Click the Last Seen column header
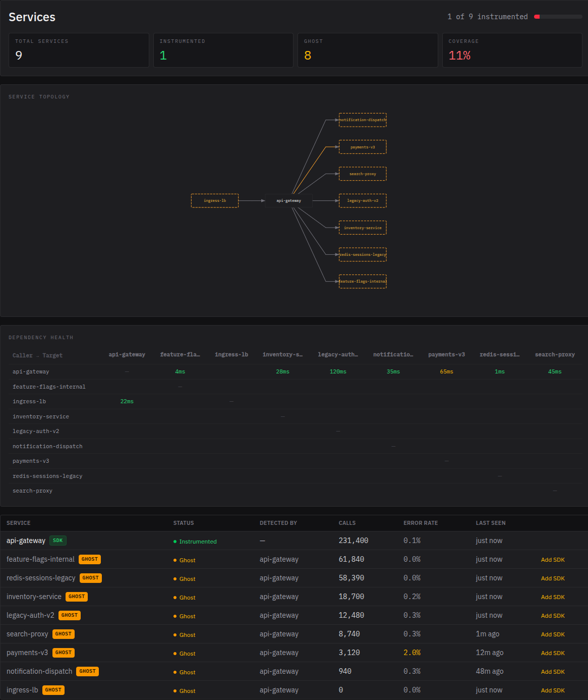 click(490, 523)
